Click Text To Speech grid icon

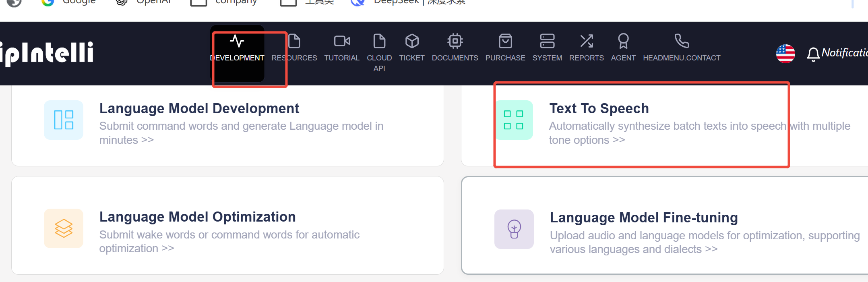[514, 120]
